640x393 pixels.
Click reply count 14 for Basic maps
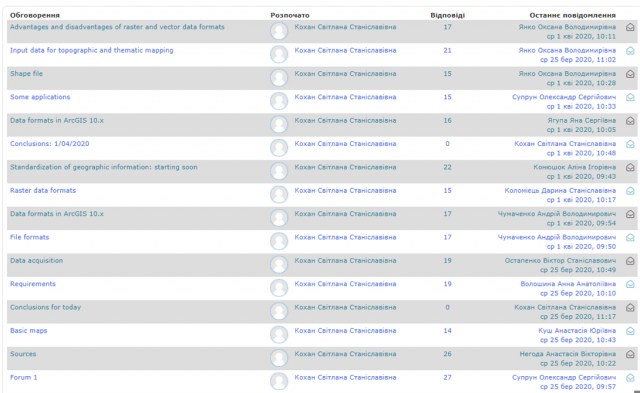447,331
